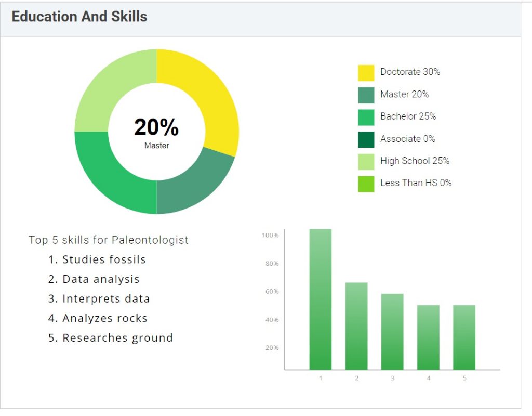Click the Bachelor legend color swatch
Screen dimensions: 532x416
[366, 118]
